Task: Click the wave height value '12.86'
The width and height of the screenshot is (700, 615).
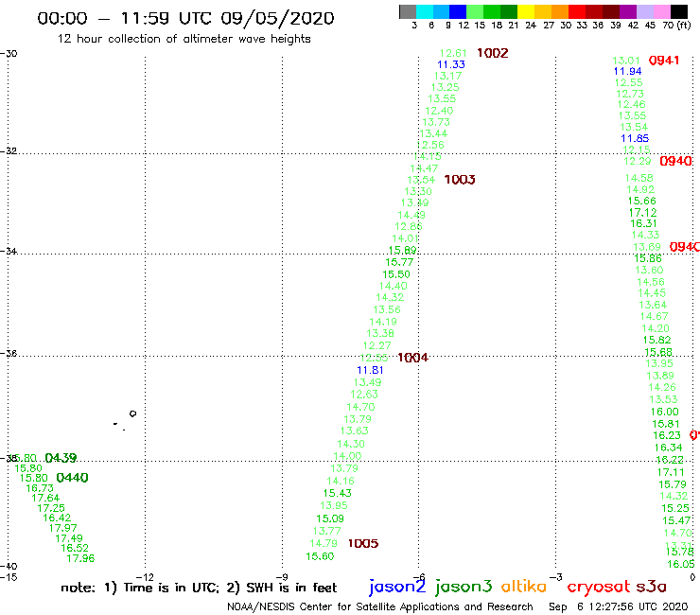Action: click(409, 226)
